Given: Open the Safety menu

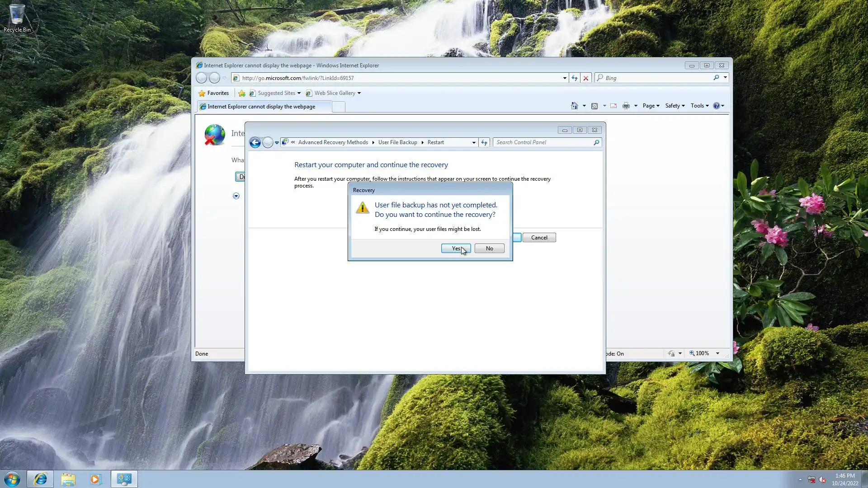Looking at the screenshot, I should (x=675, y=106).
